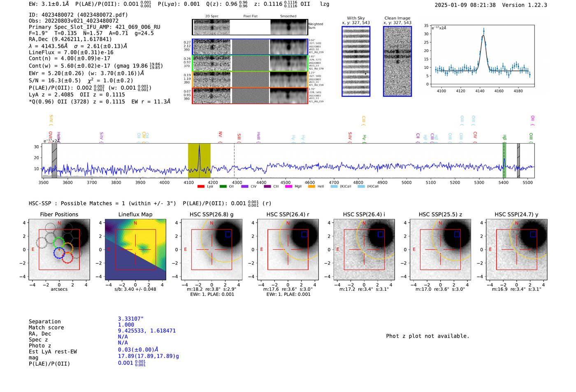Click the Weighted Sum 2D spectrum strip
The height and width of the screenshot is (392, 576).
coord(250,27)
